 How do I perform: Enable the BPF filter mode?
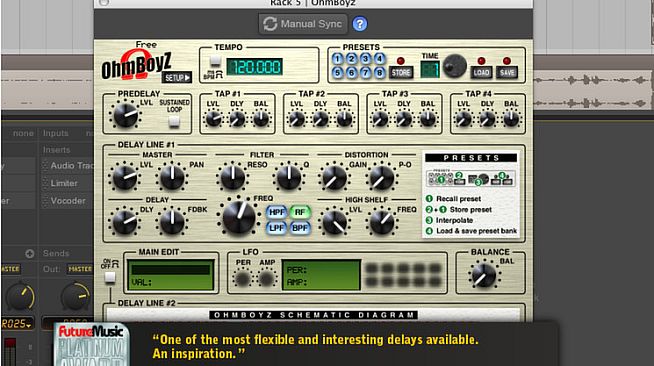click(300, 228)
